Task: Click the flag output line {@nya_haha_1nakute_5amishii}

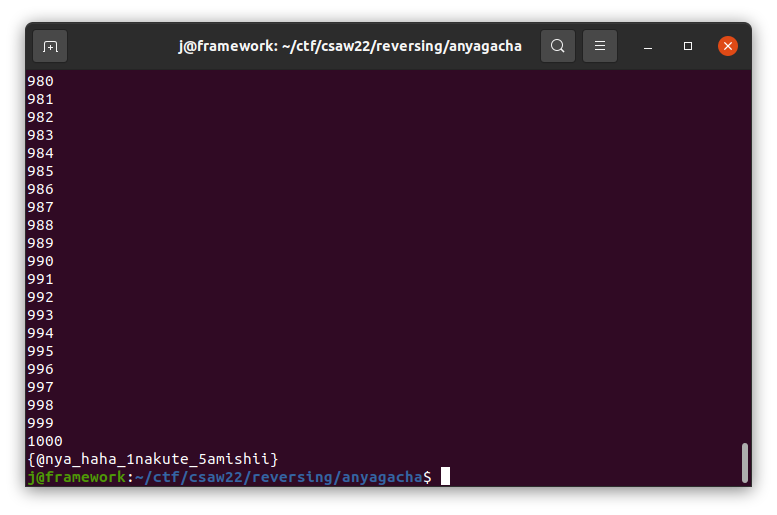Action: 153,459
